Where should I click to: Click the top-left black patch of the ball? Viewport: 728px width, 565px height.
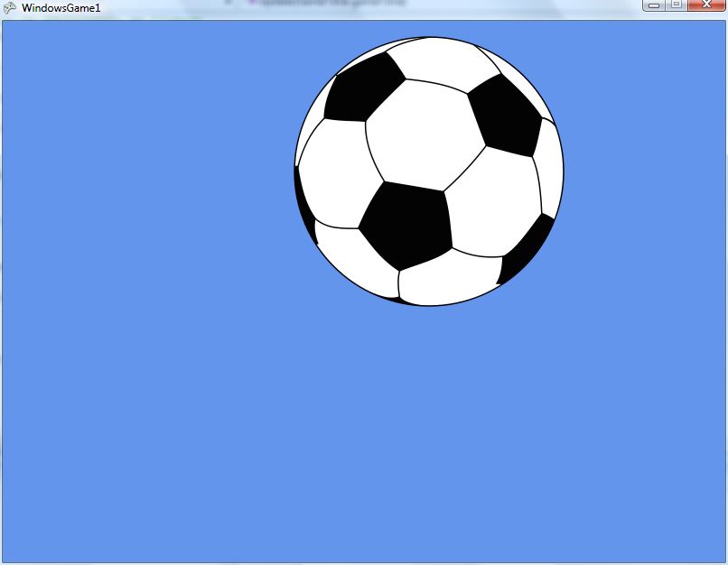point(363,88)
